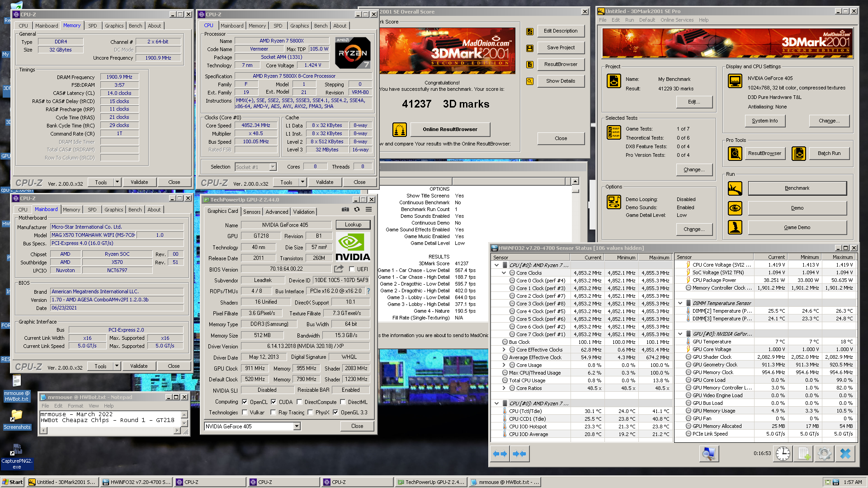Click the HWiNFO log file plus icon
Image resolution: width=868 pixels, height=488 pixels.
[804, 454]
